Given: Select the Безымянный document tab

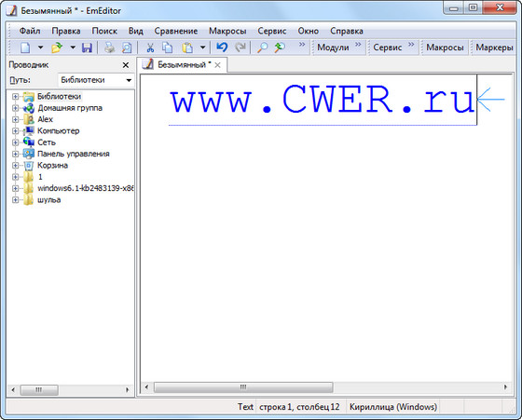Looking at the screenshot, I should click(182, 65).
